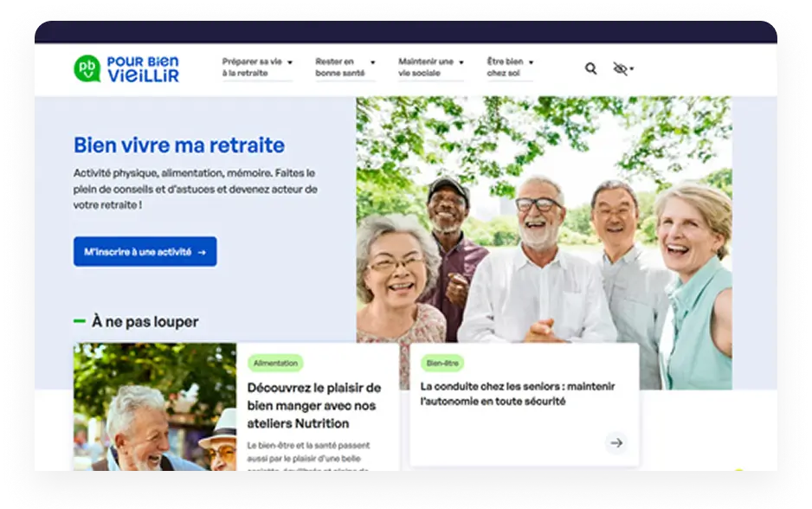Click the Activité physique, alimentation, mémoire paragraph
Image resolution: width=812 pixels, height=509 pixels.
[196, 189]
